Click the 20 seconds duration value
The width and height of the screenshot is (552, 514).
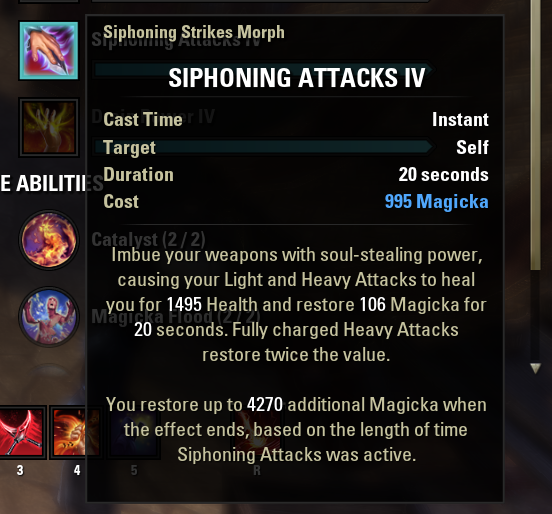(444, 175)
